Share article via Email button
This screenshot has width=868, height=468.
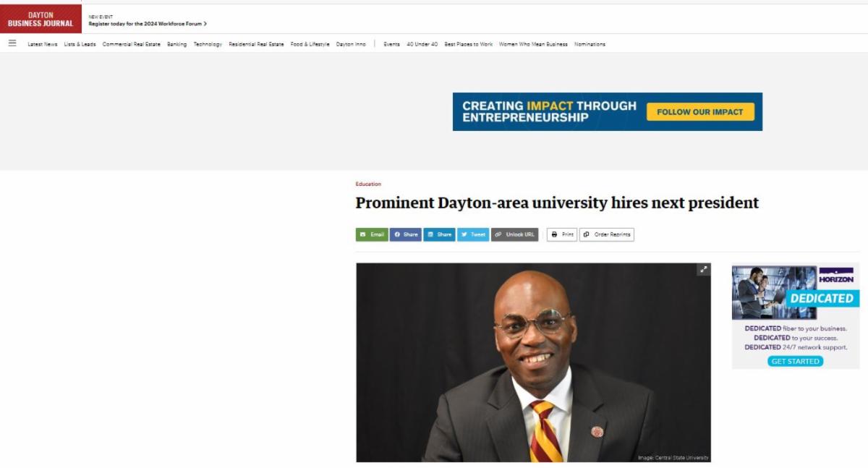(372, 234)
